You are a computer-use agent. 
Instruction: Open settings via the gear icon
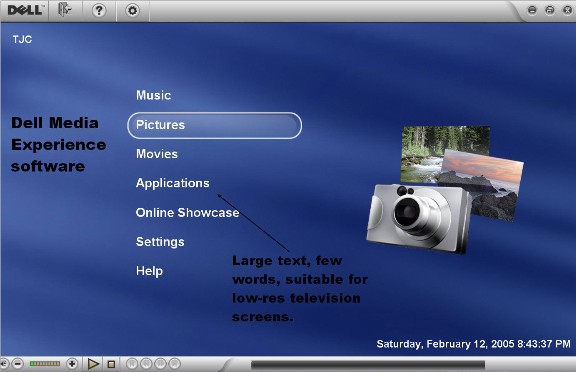132,10
